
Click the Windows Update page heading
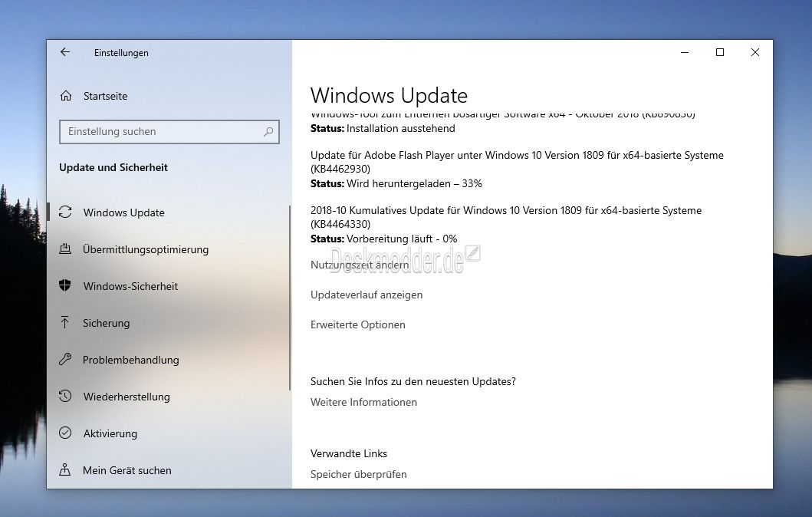[389, 95]
